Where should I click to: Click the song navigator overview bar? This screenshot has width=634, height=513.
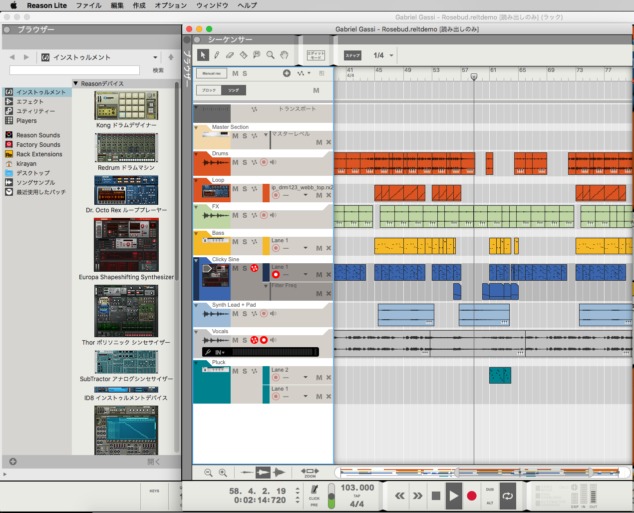coord(482,472)
